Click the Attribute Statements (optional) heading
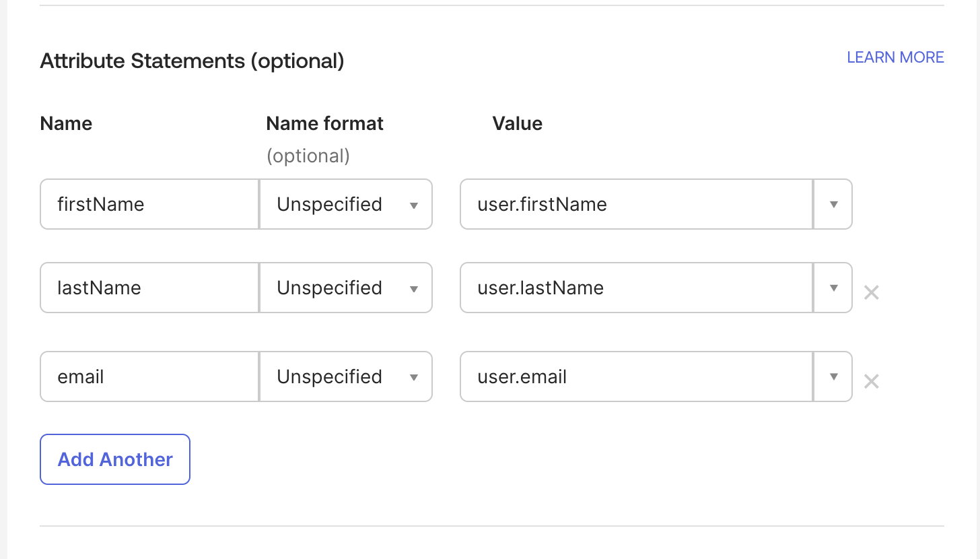980x559 pixels. point(192,61)
